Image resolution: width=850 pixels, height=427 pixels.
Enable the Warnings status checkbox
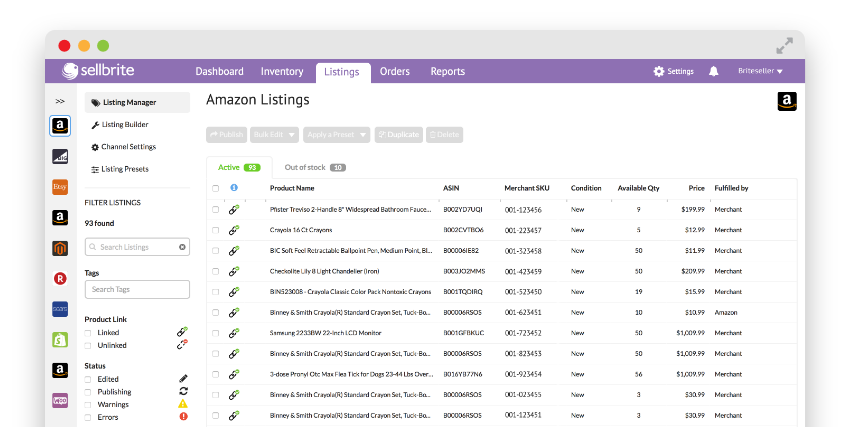pyautogui.click(x=88, y=405)
